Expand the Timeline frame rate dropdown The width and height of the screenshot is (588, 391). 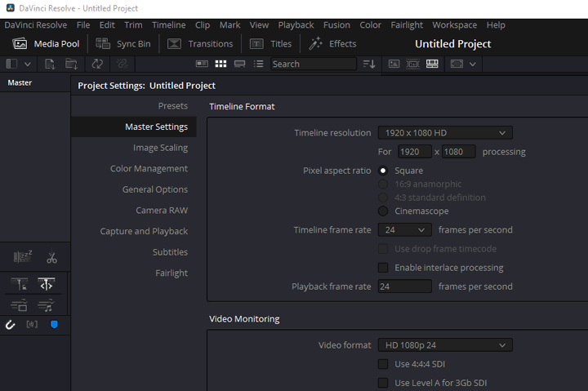pyautogui.click(x=404, y=230)
